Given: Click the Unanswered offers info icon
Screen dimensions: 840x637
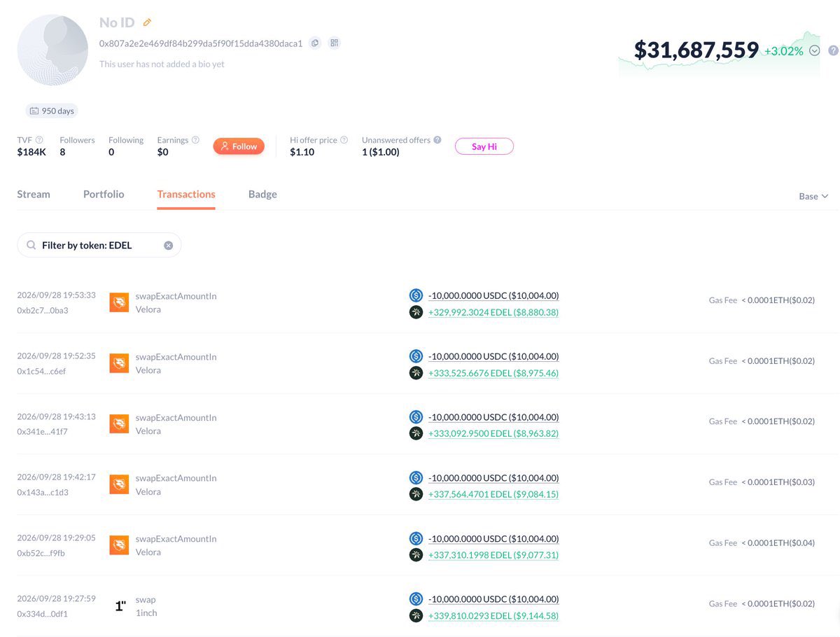Looking at the screenshot, I should [437, 140].
